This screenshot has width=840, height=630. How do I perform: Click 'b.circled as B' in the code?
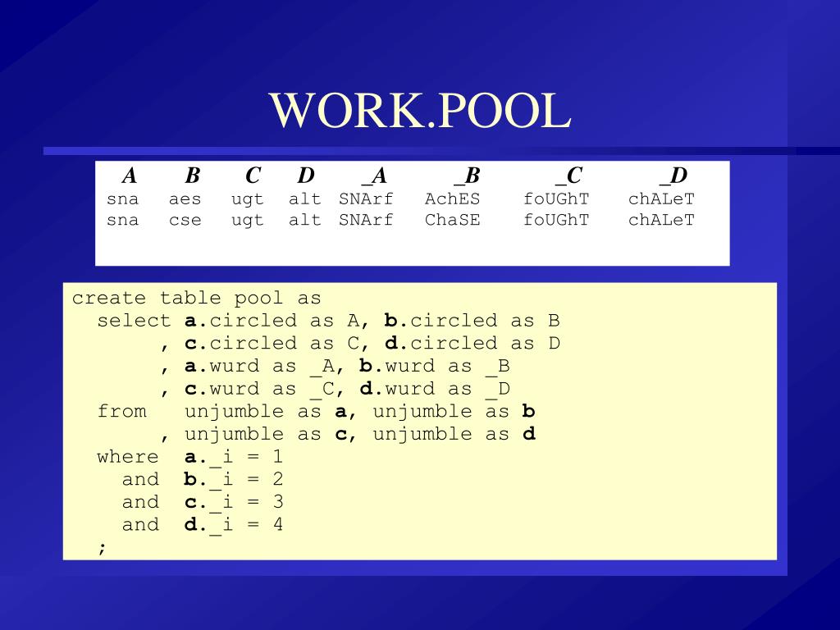[472, 321]
